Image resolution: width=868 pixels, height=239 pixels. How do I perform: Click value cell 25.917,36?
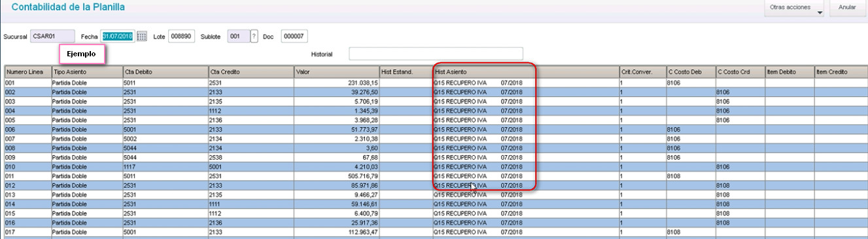pyautogui.click(x=336, y=223)
